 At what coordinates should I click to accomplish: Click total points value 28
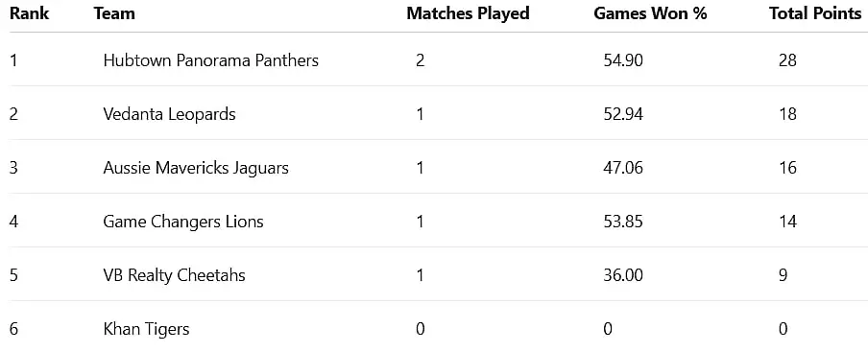pyautogui.click(x=787, y=60)
